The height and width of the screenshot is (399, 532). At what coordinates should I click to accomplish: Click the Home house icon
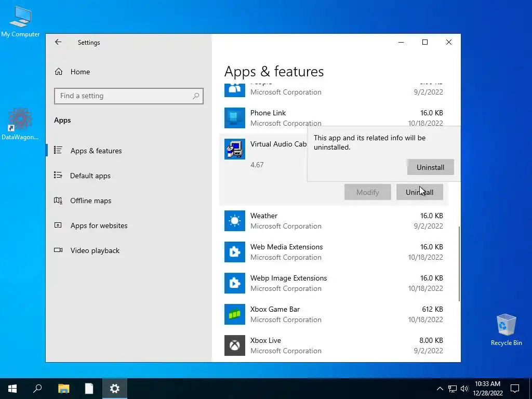tap(58, 72)
